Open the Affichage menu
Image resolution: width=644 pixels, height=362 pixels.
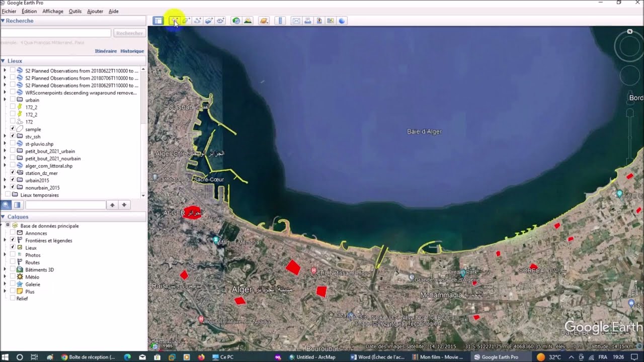point(53,11)
